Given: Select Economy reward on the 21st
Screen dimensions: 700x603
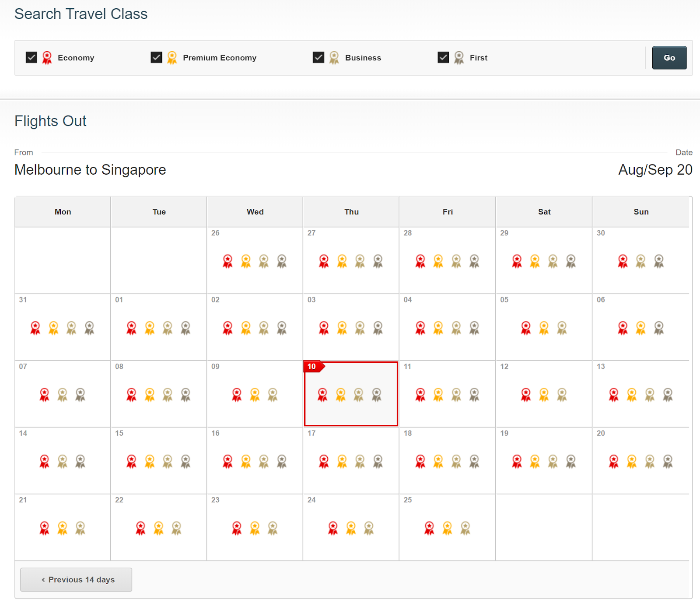Looking at the screenshot, I should click(45, 528).
